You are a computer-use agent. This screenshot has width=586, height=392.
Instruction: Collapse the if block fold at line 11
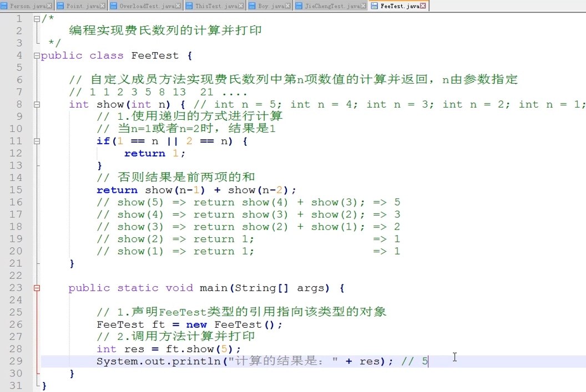(37, 141)
